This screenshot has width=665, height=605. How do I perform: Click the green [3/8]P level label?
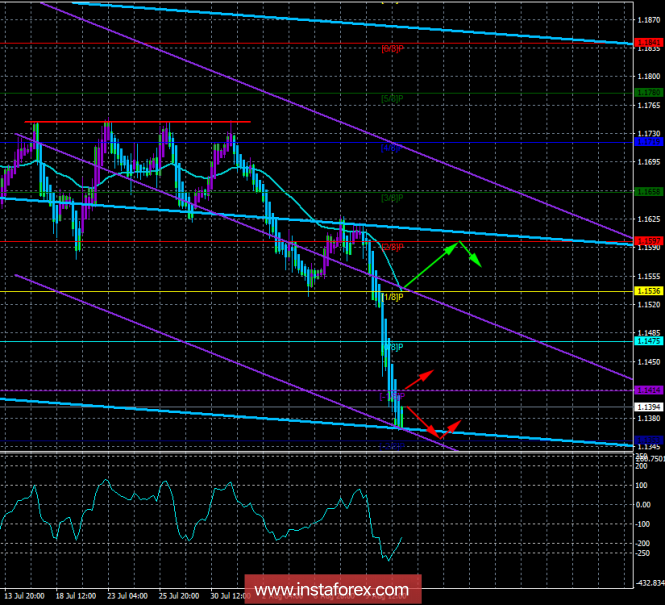(391, 197)
